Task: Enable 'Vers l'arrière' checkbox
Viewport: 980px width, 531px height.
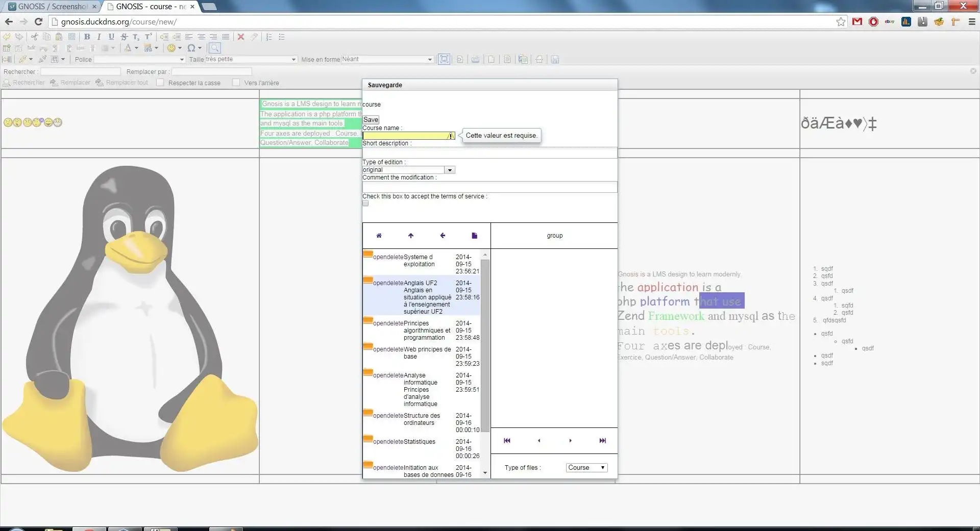Action: [236, 83]
